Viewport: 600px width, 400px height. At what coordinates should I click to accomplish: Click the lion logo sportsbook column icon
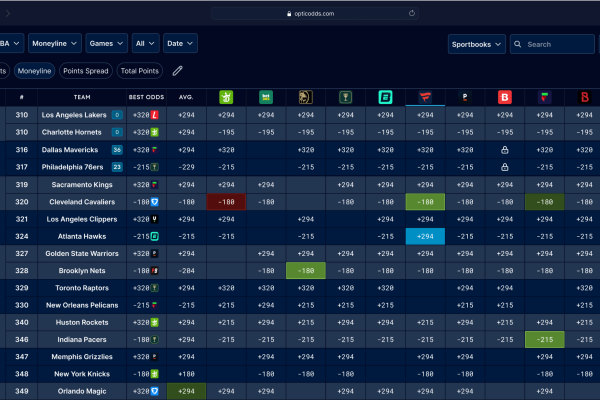point(305,97)
